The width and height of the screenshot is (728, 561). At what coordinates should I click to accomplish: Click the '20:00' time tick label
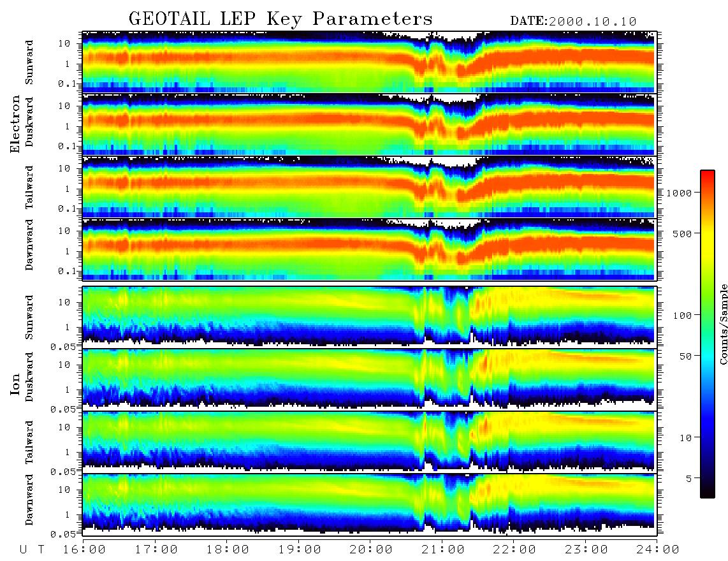371,550
